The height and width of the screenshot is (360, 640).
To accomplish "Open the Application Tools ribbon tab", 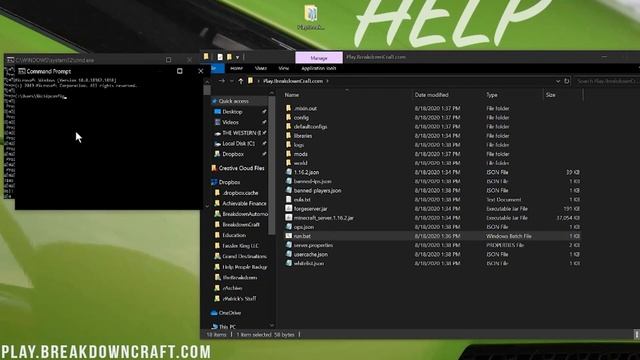I will pyautogui.click(x=318, y=68).
